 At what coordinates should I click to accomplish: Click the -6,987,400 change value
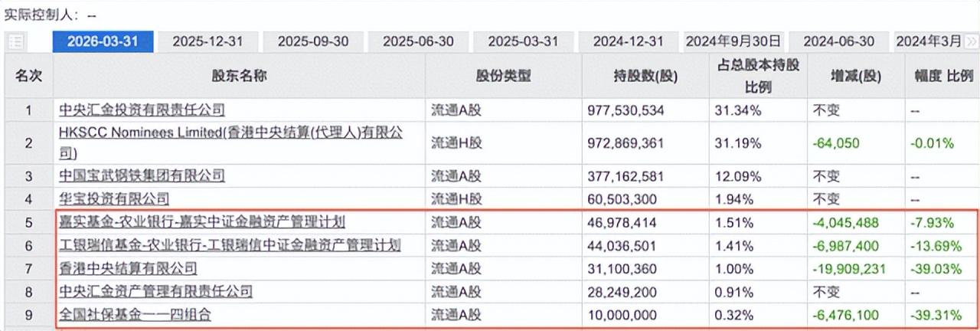tap(847, 245)
